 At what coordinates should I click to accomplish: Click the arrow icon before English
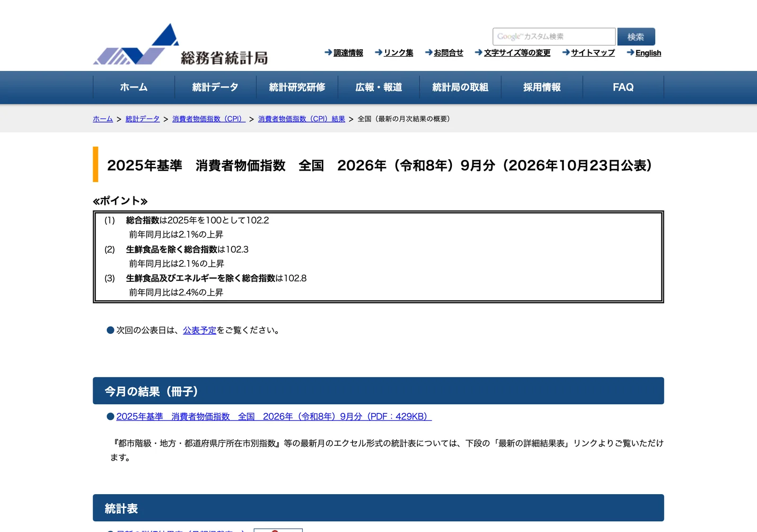(x=630, y=52)
